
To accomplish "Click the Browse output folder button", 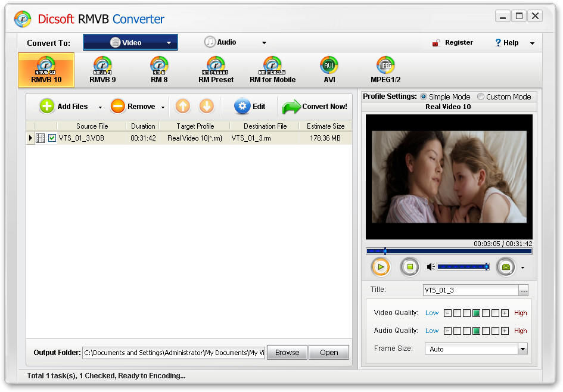I will point(287,353).
